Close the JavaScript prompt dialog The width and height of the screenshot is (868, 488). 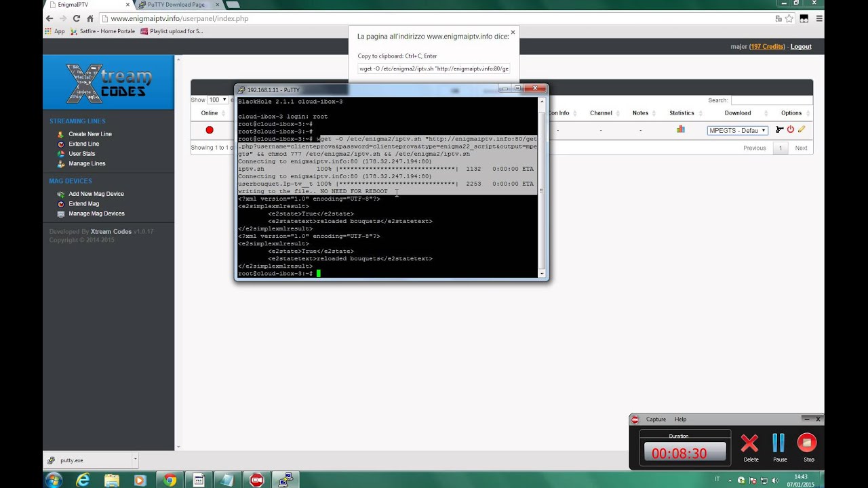(x=513, y=32)
